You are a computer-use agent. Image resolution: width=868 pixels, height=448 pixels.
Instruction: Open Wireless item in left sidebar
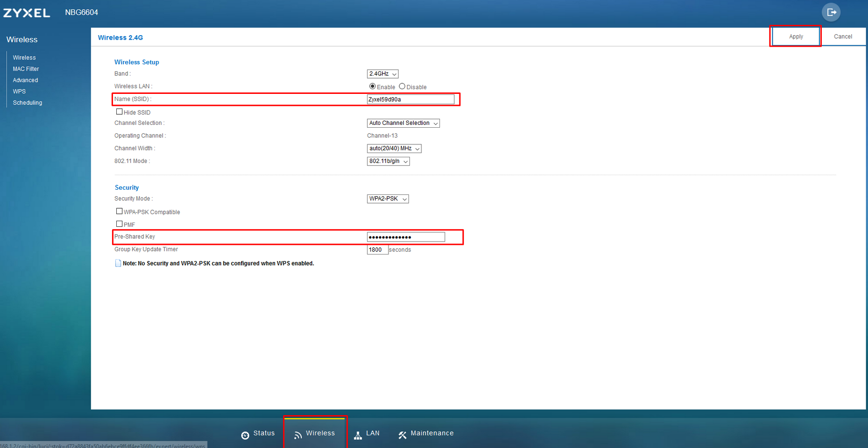point(24,58)
